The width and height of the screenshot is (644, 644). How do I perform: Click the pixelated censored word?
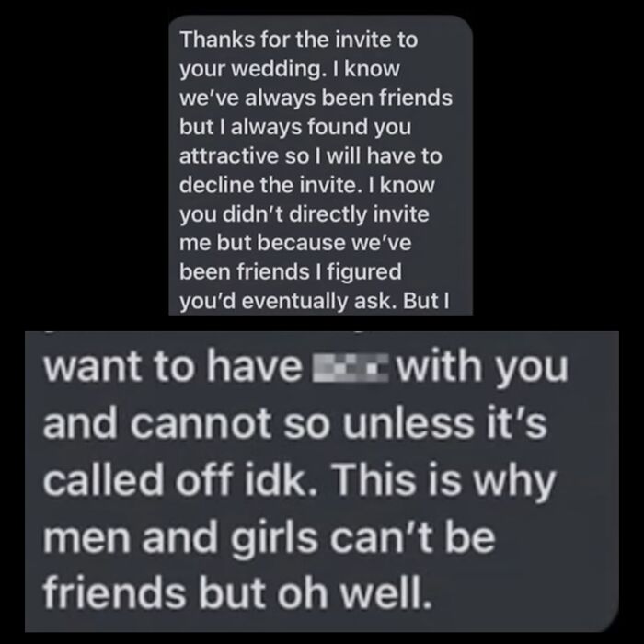pos(351,367)
